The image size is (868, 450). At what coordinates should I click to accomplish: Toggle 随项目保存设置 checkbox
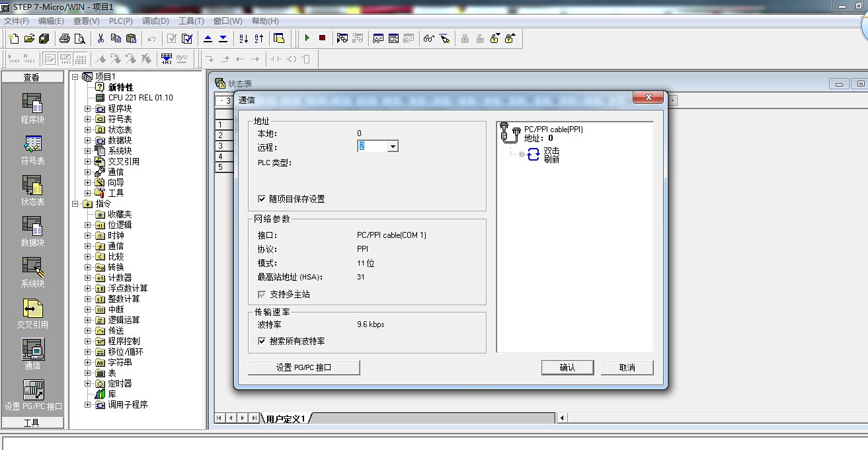tap(262, 199)
